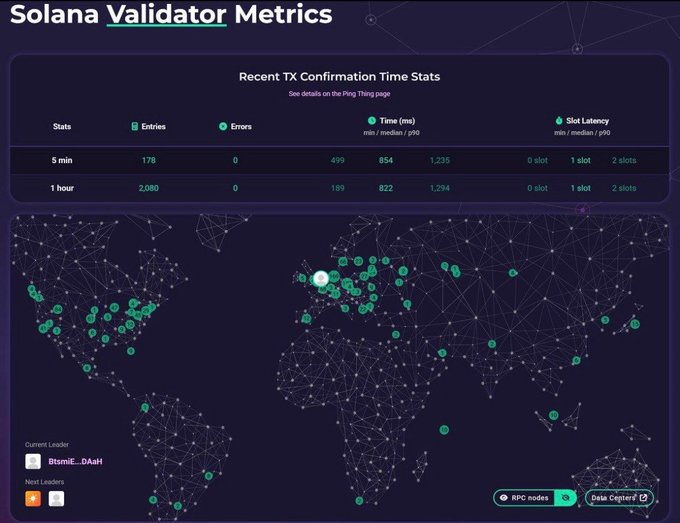Select the orange sun Next Leaders icon
The height and width of the screenshot is (523, 680).
coord(33,499)
